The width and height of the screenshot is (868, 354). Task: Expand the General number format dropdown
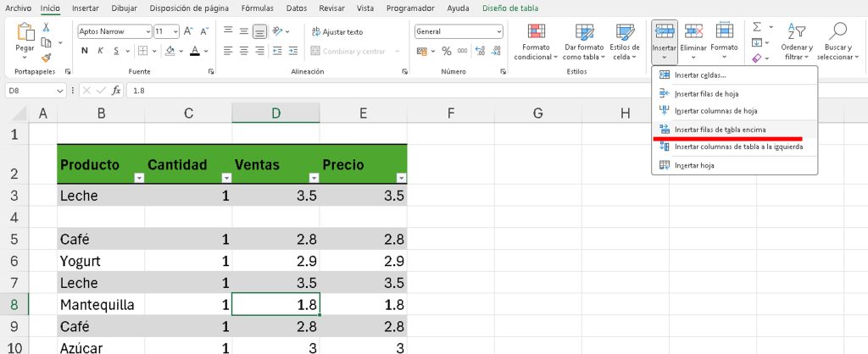click(459, 31)
